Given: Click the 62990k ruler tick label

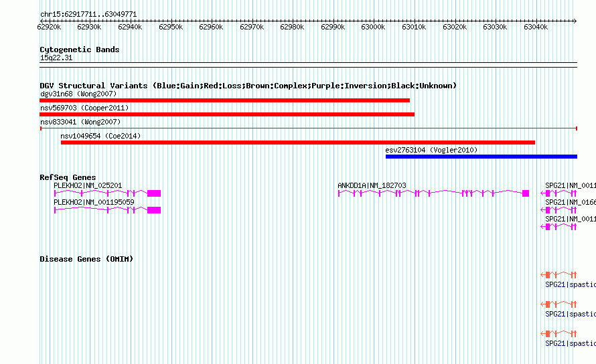Looking at the screenshot, I should click(x=333, y=27).
